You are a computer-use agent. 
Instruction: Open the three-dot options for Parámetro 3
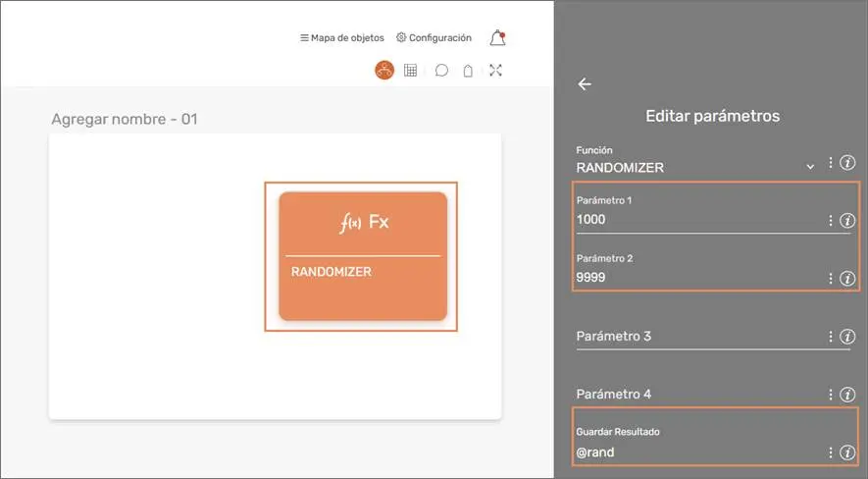point(831,337)
